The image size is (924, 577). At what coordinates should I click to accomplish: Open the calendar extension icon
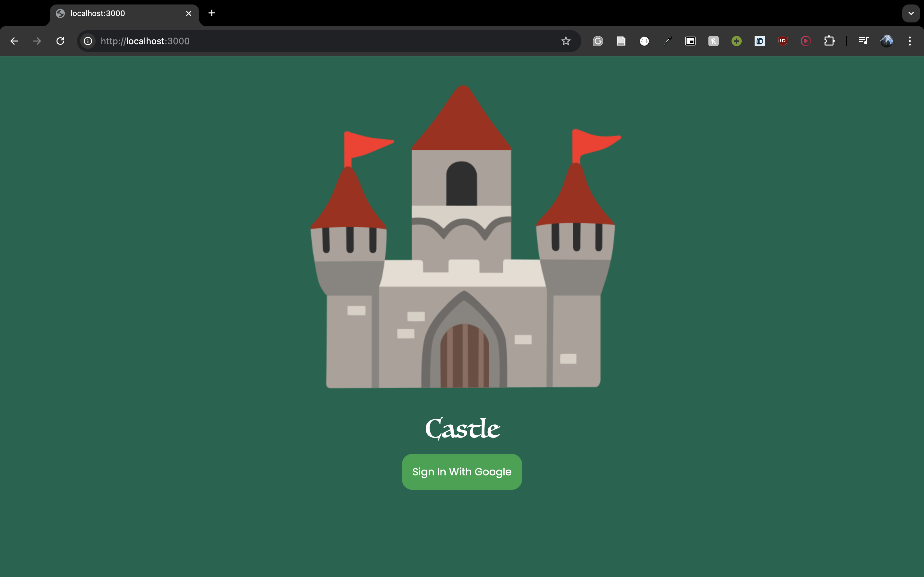click(759, 41)
